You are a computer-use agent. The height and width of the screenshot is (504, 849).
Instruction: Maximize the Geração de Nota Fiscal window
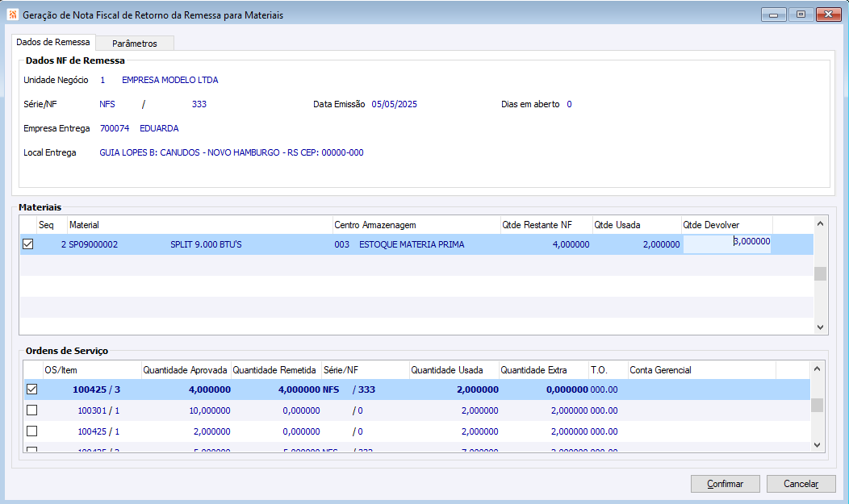(801, 15)
